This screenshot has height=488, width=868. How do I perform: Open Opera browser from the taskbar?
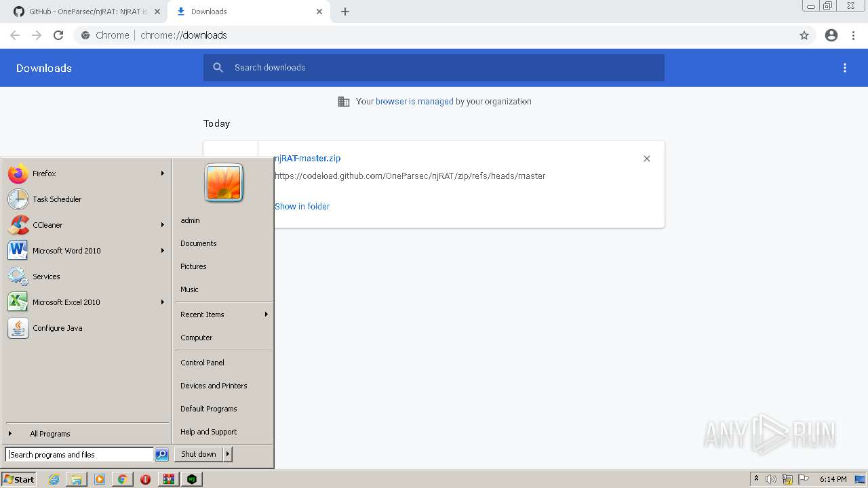click(145, 479)
